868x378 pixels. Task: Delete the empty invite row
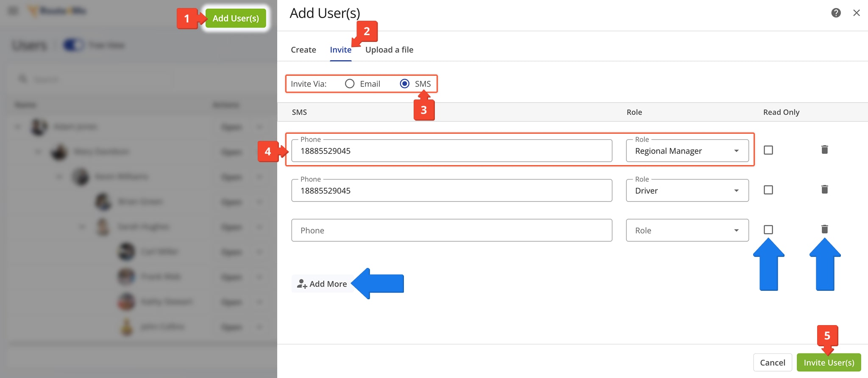tap(824, 229)
